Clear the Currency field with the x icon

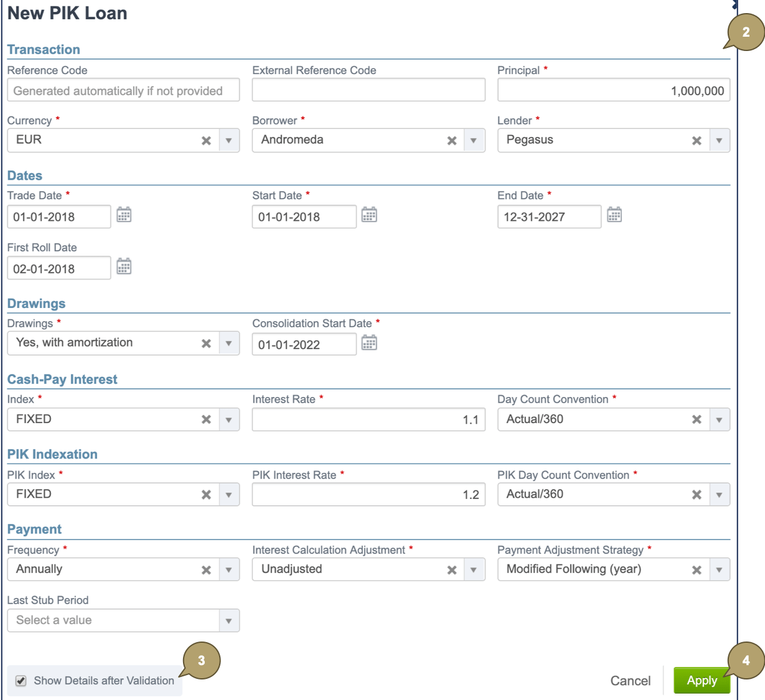click(x=206, y=139)
